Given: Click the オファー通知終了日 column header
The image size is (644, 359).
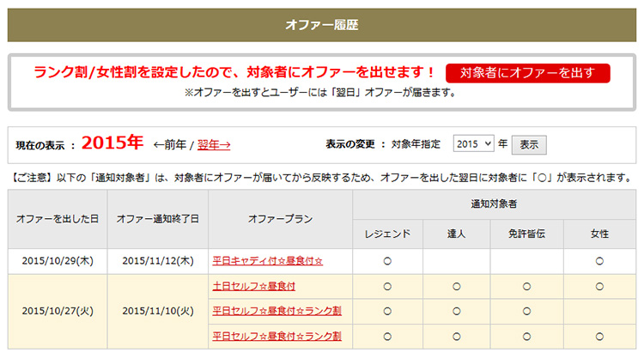Looking at the screenshot, I should (158, 219).
